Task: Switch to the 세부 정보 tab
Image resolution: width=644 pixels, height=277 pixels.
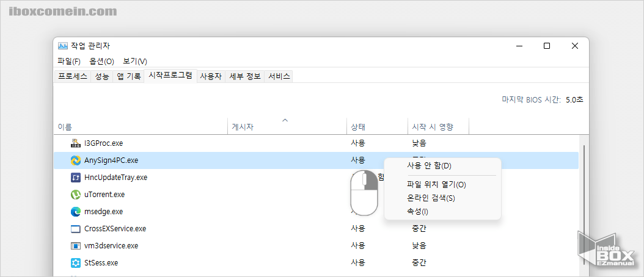Action: coord(245,76)
